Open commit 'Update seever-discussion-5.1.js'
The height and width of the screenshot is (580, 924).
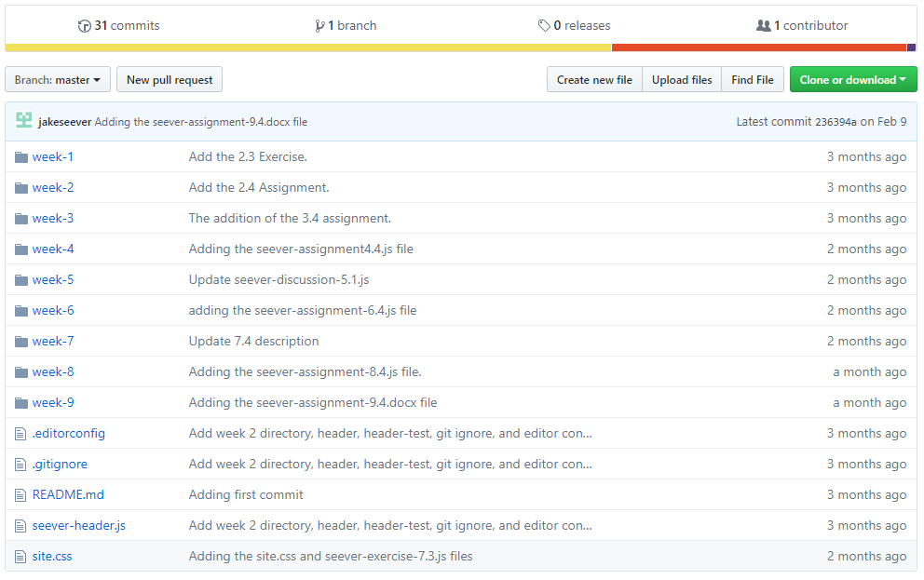click(x=279, y=279)
